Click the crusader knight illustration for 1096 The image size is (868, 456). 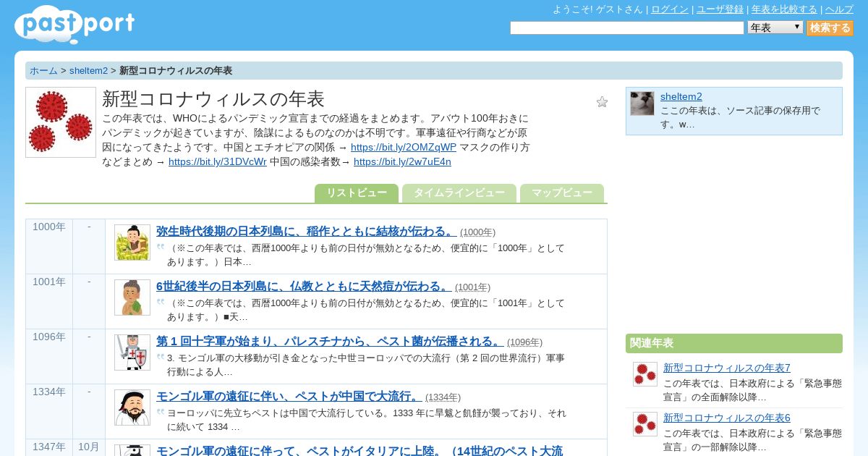click(x=132, y=352)
